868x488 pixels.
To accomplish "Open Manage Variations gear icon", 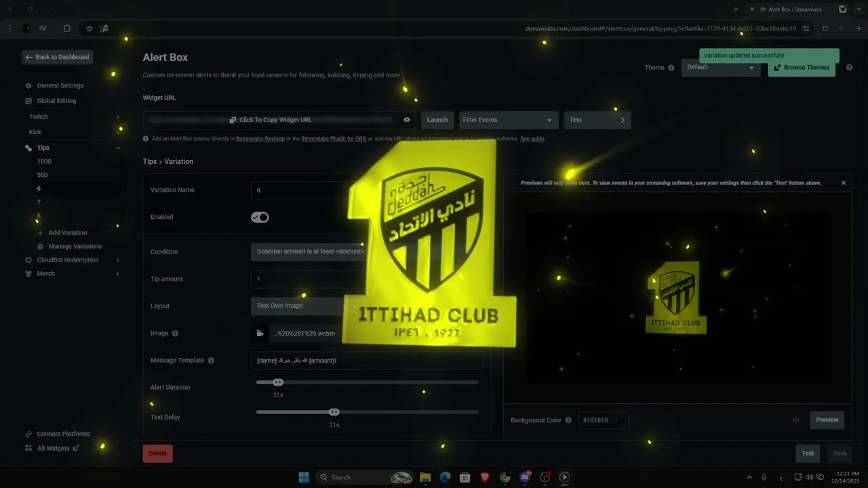I will pyautogui.click(x=41, y=246).
